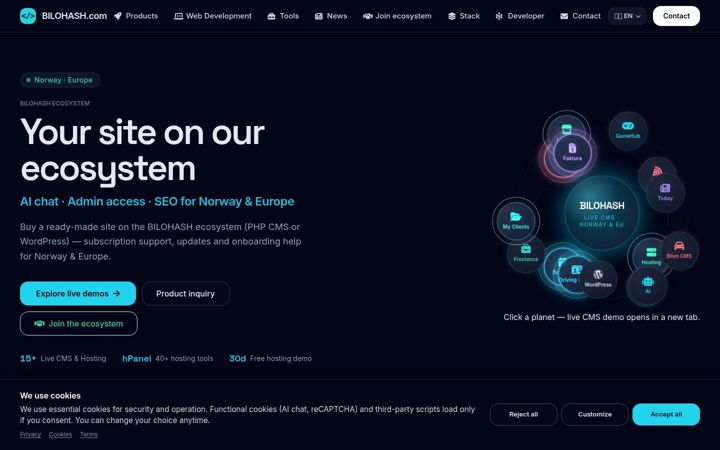The height and width of the screenshot is (450, 720).
Task: Open the EN language dropdown
Action: pos(627,16)
